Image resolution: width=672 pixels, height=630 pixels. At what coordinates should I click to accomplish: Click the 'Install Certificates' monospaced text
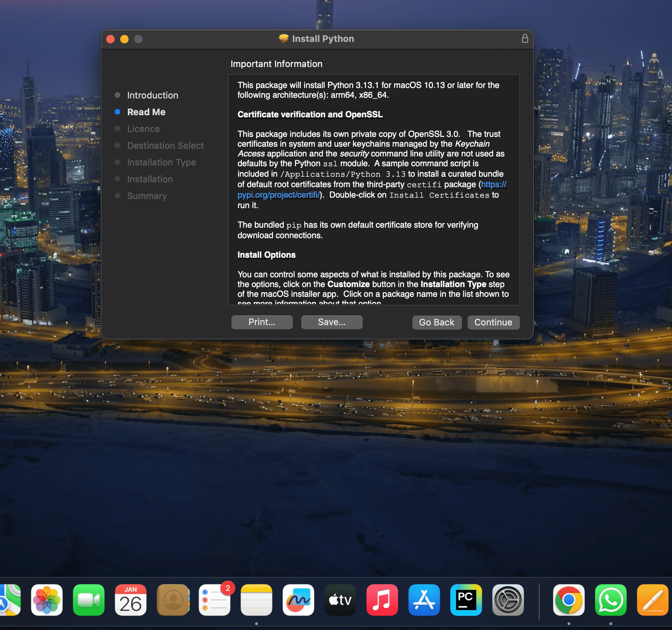pos(439,195)
